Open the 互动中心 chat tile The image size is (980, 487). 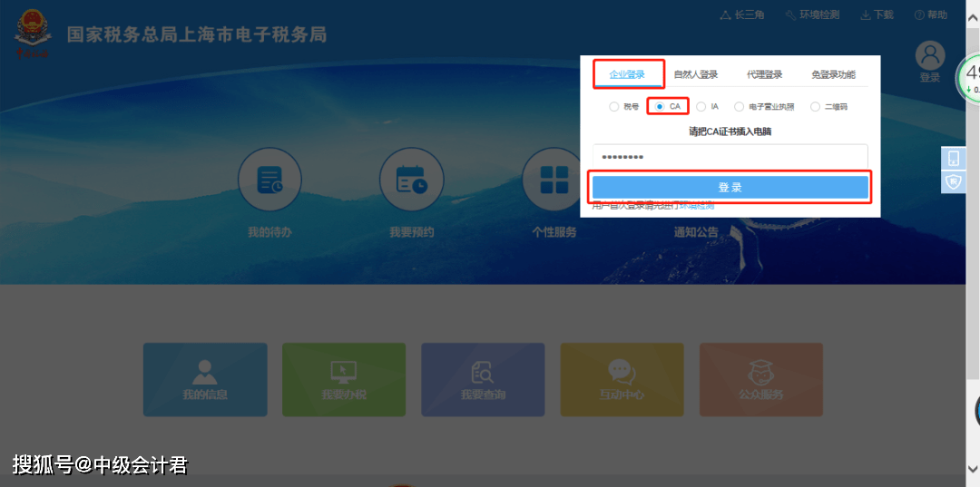[x=622, y=379]
